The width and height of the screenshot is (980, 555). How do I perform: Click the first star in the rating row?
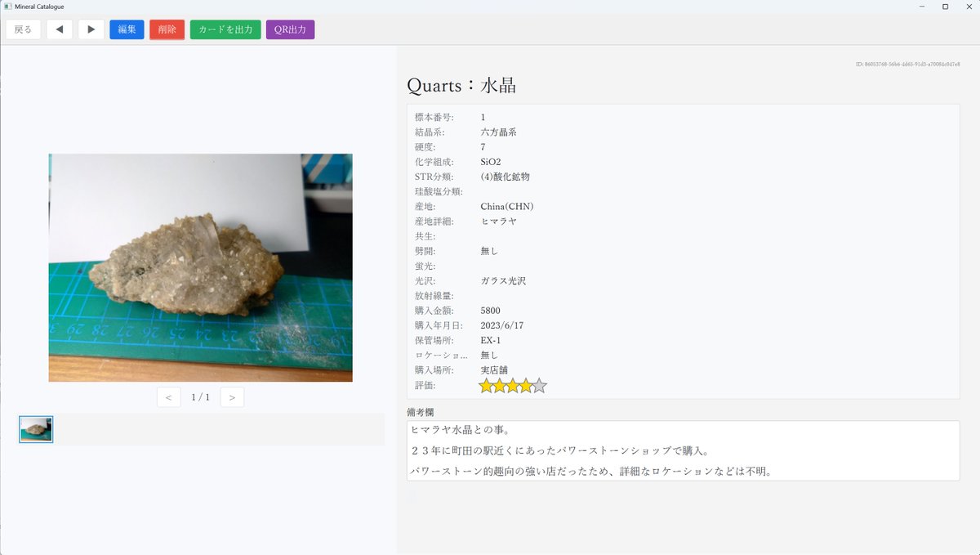click(483, 385)
